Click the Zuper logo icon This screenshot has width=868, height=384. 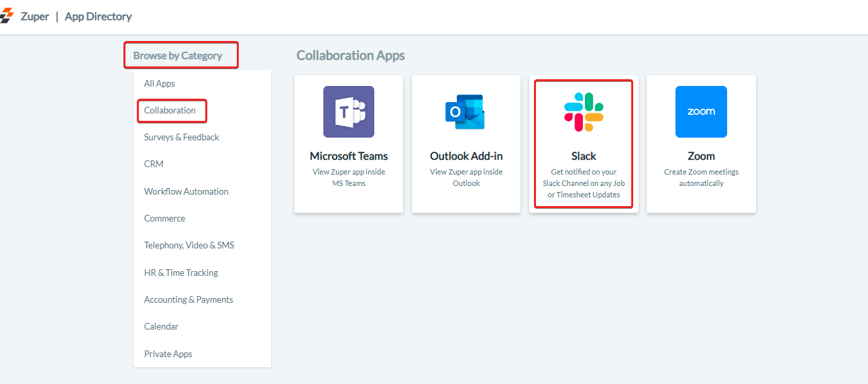click(7, 17)
